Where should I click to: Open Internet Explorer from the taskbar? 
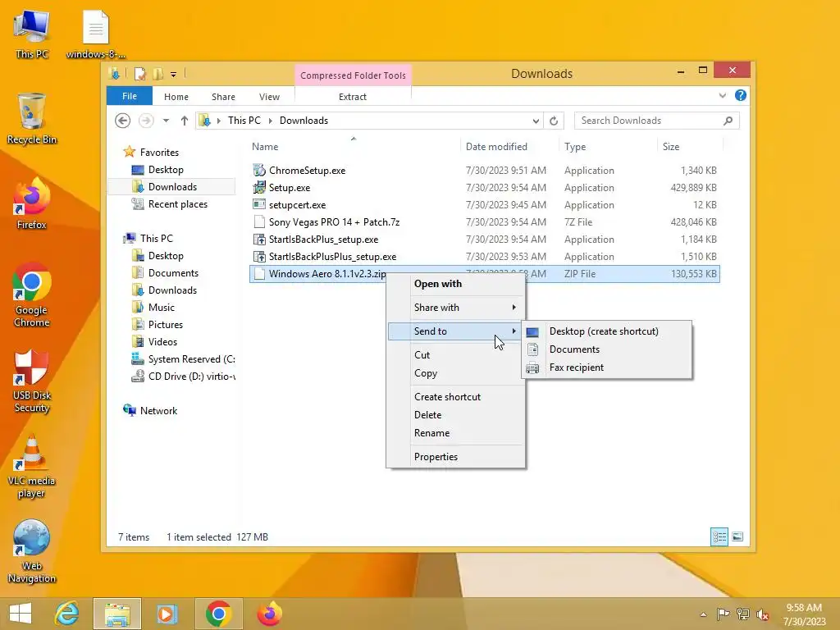click(x=67, y=614)
